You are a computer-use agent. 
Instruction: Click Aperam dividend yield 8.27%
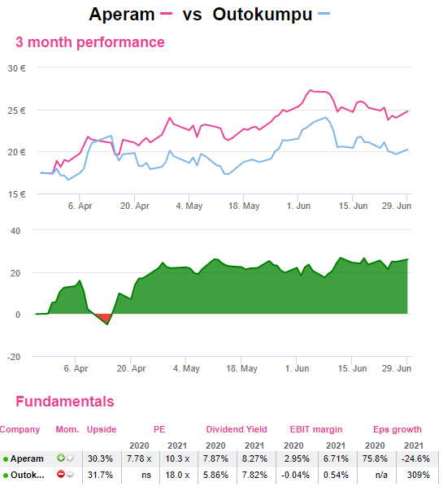(x=254, y=458)
